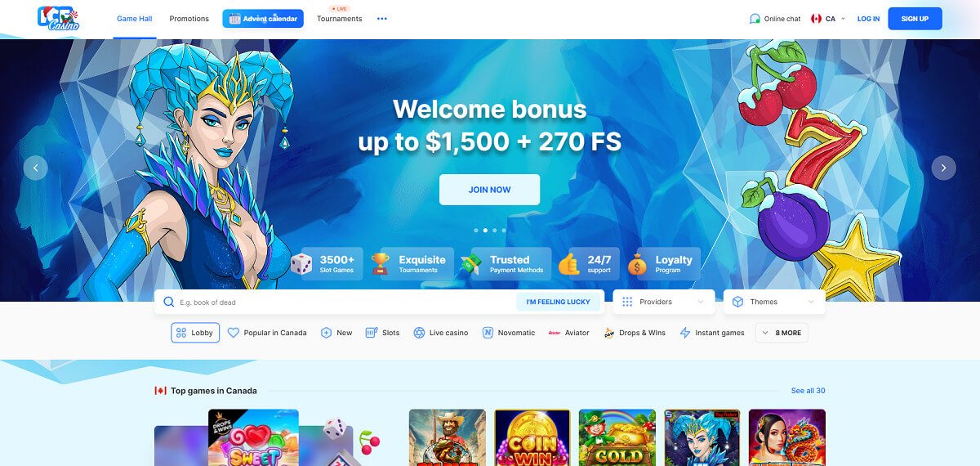Select the Instant games lightning icon

point(685,333)
